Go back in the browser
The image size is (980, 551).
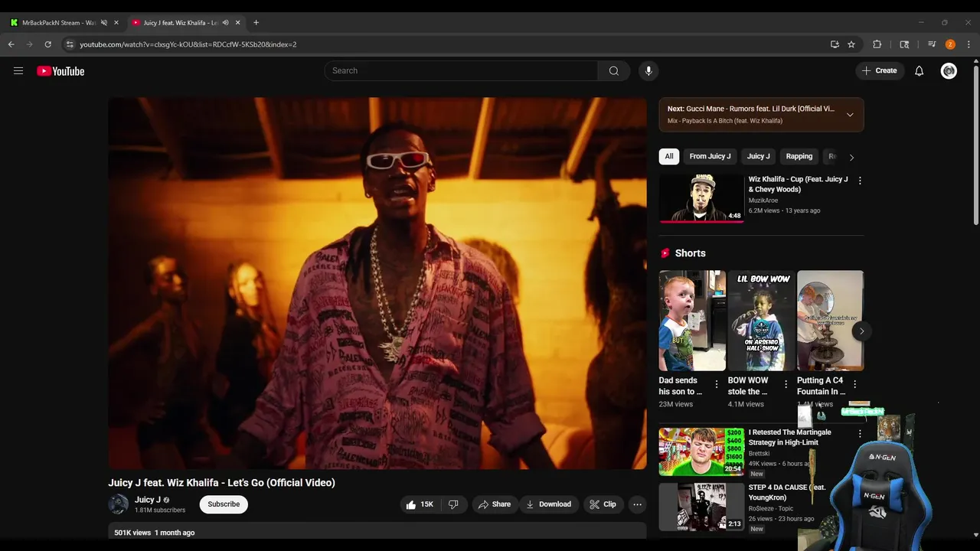(x=11, y=44)
